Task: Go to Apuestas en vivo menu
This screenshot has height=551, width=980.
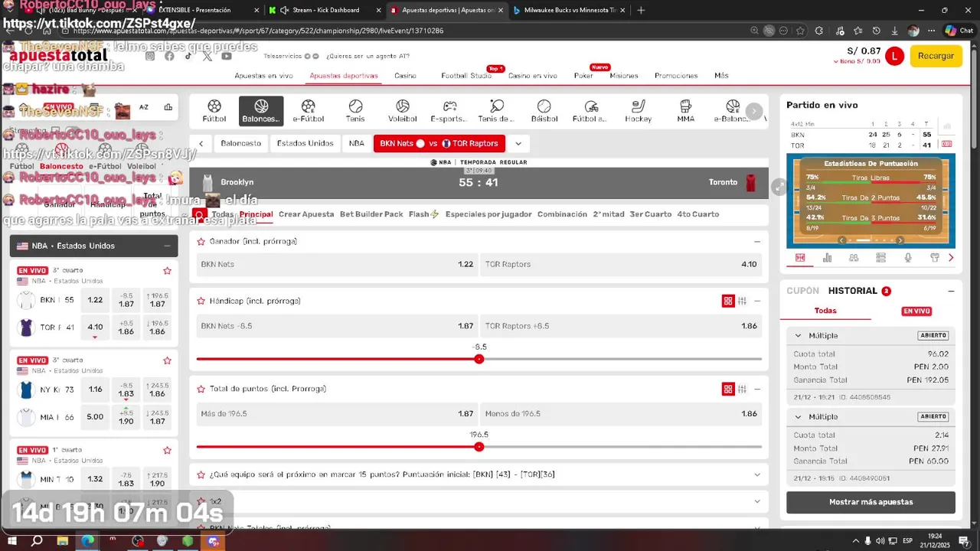Action: 263,76
